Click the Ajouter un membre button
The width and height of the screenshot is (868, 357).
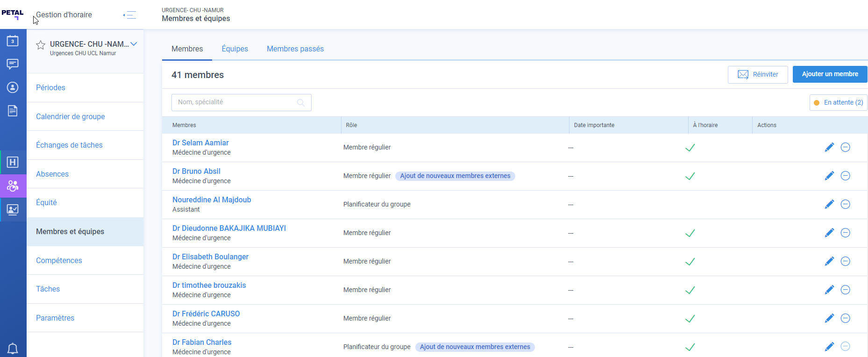coord(830,74)
